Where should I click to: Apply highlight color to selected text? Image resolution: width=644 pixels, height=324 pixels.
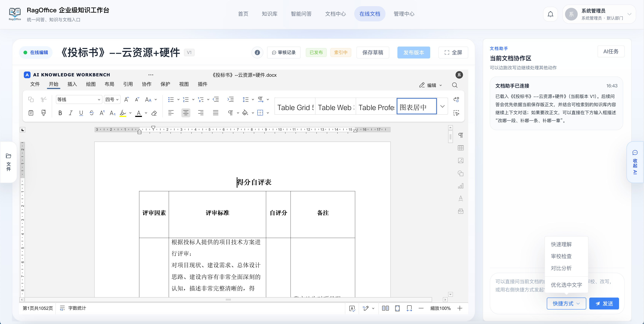coord(123,113)
